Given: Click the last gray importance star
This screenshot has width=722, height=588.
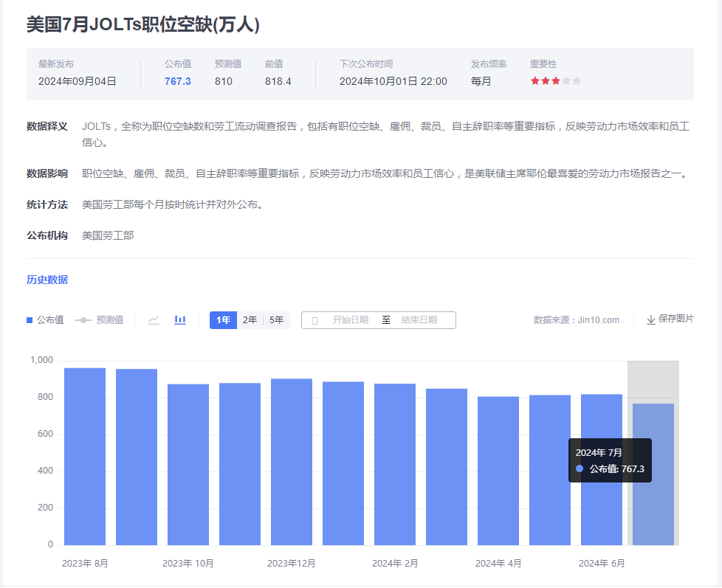Looking at the screenshot, I should click(x=577, y=81).
